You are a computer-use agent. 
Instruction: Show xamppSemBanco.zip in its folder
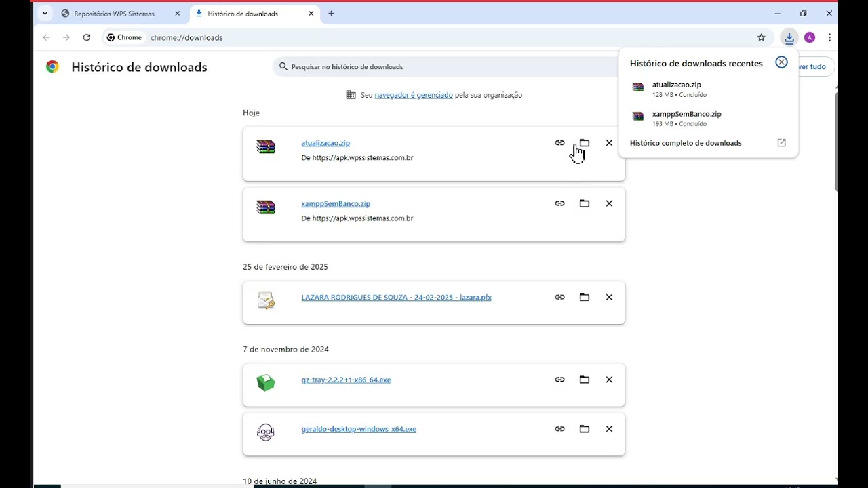click(x=585, y=203)
